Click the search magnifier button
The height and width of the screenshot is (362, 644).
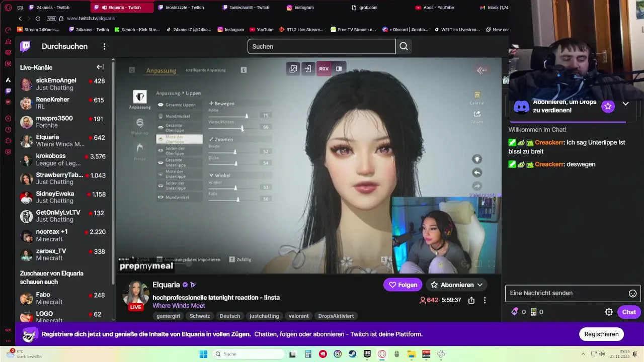(404, 46)
